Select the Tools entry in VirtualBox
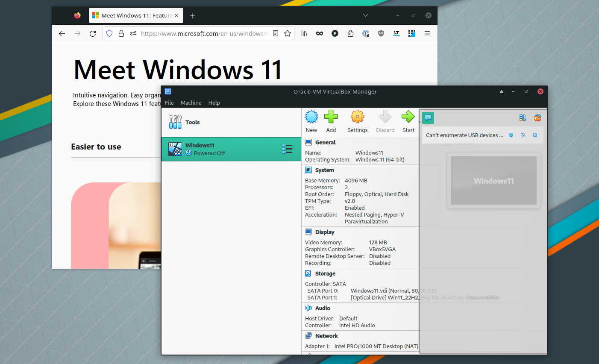The width and height of the screenshot is (599, 364). (x=231, y=122)
